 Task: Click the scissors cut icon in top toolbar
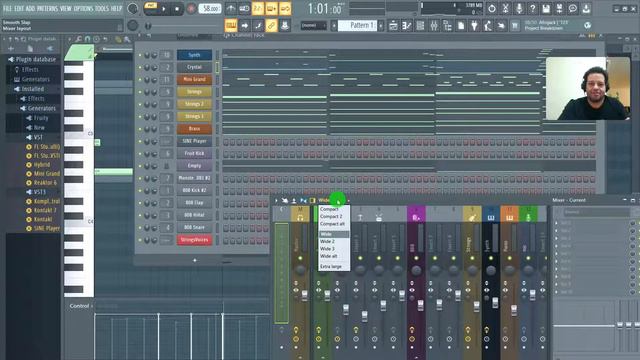point(505,8)
